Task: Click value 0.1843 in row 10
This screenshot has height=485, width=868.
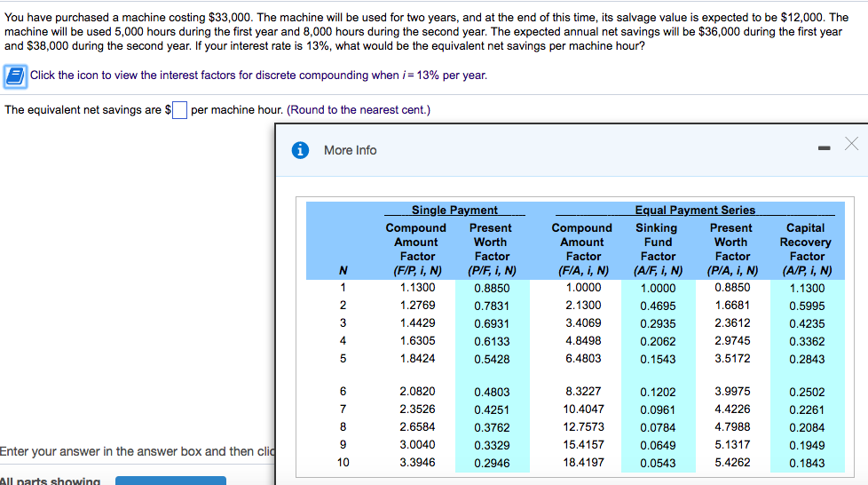Action: pos(807,463)
